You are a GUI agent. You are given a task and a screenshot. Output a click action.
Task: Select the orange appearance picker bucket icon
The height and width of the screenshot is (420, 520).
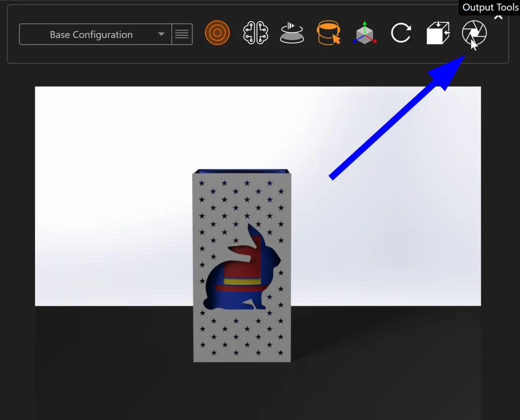pyautogui.click(x=329, y=33)
